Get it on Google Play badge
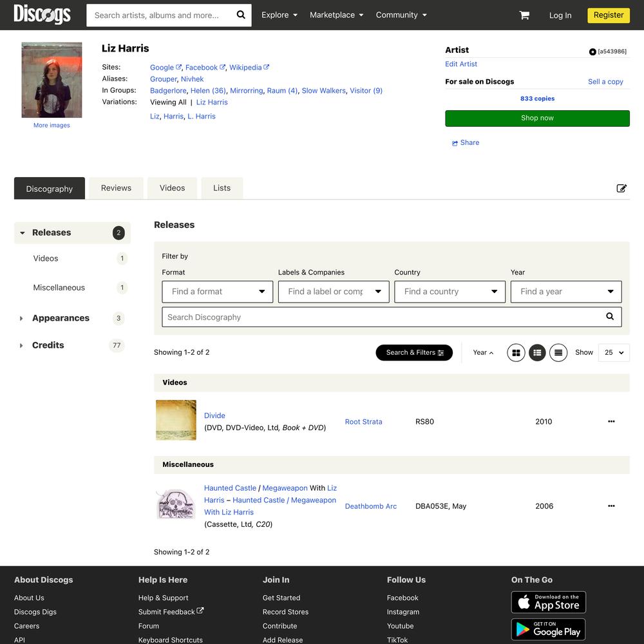The image size is (644, 644). pyautogui.click(x=548, y=630)
